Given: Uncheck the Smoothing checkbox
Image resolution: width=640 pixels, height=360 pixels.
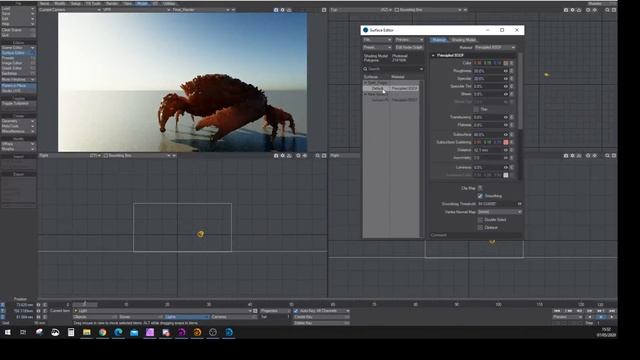Looking at the screenshot, I should pos(480,196).
